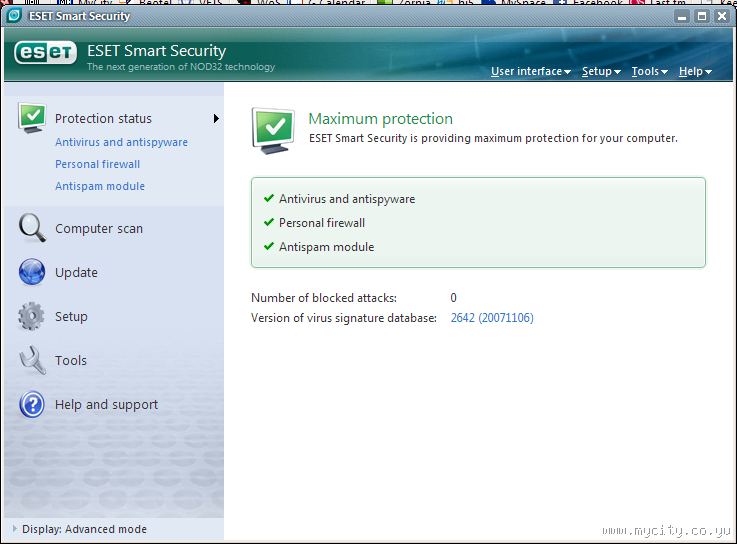Open the Help menu in the header
Screen dimensions: 737x544
(695, 71)
